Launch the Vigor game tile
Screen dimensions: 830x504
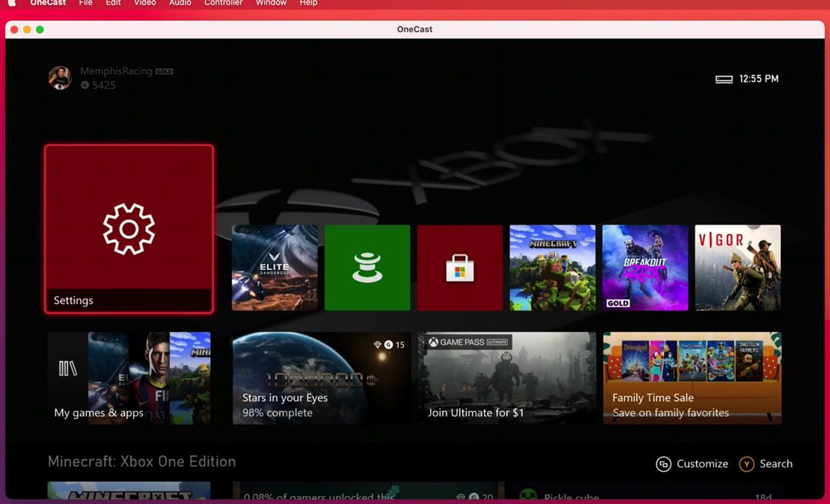click(738, 268)
